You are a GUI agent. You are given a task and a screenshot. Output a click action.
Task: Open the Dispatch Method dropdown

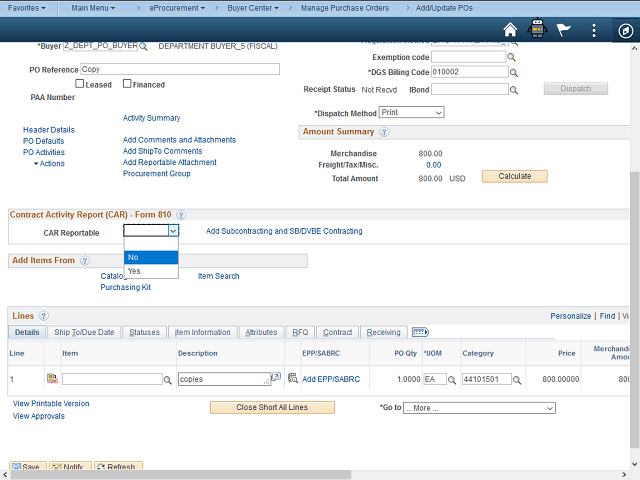click(411, 113)
